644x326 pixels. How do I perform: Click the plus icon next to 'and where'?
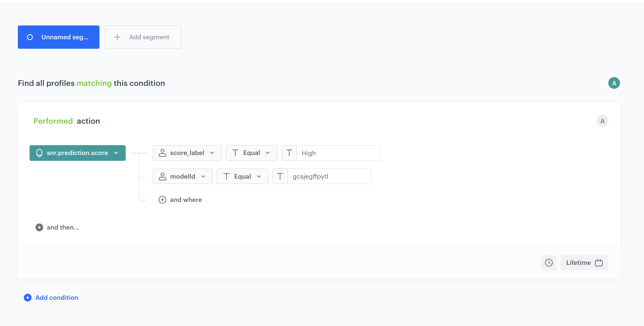point(162,200)
